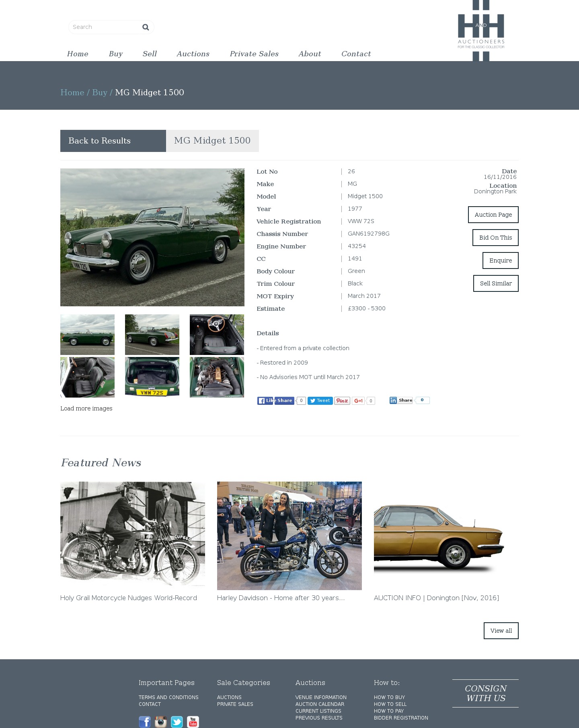Open steering wheel interior thumbnail

click(217, 334)
